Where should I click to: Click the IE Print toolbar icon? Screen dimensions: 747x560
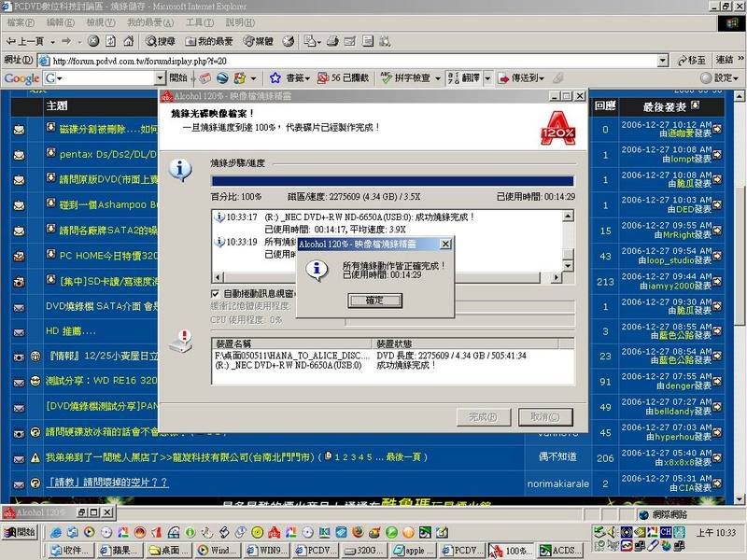[x=332, y=41]
